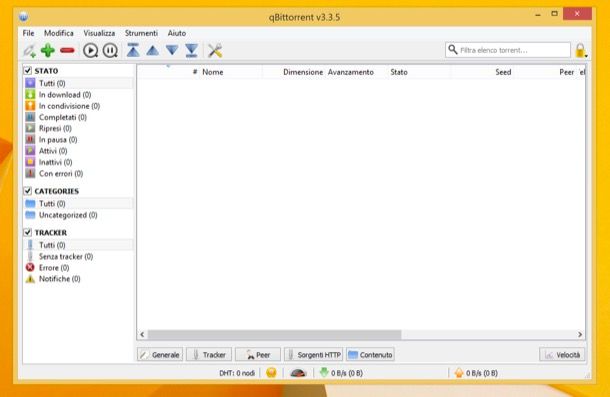
Task: Select the Uncategorized (0) category
Action: click(x=78, y=215)
